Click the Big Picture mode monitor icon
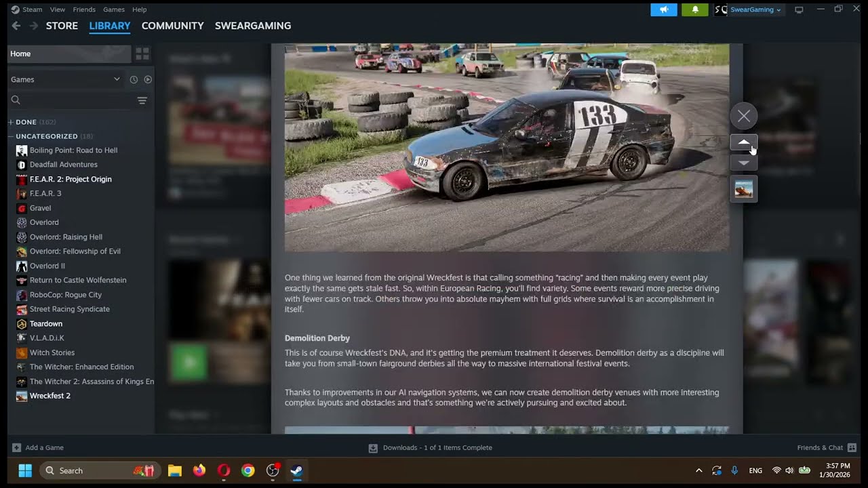 (799, 9)
